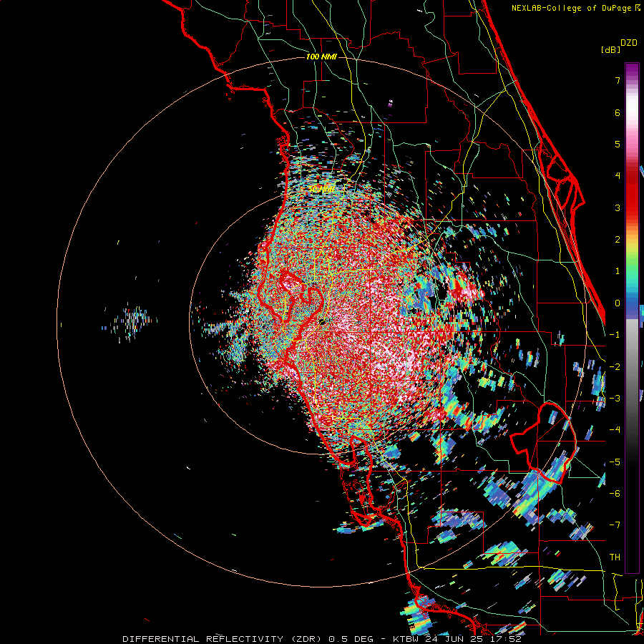Select the 5 dB tick label on scale
This screenshot has width=644, height=644.
pyautogui.click(x=618, y=144)
